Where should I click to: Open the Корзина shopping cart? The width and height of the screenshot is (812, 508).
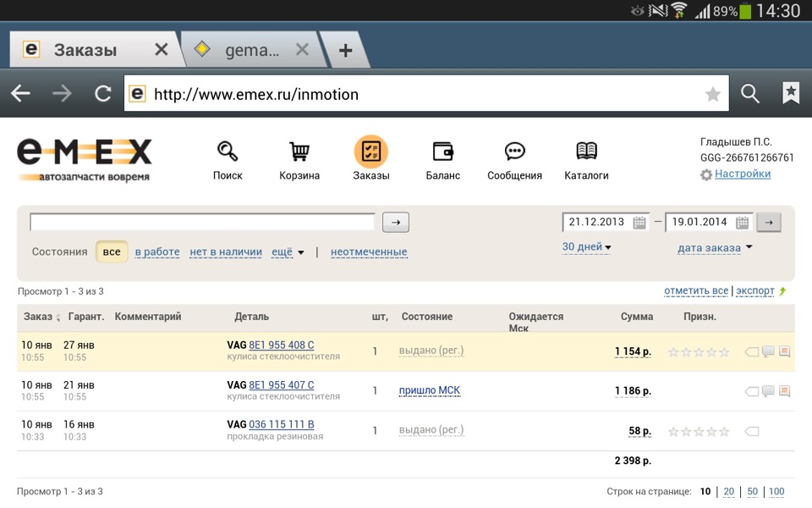tap(299, 152)
